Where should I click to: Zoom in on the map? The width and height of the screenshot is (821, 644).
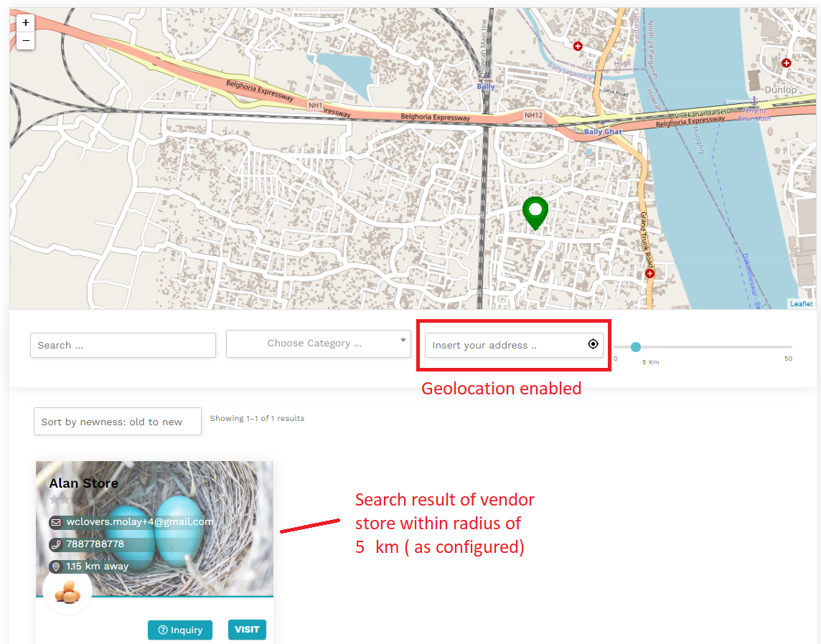pos(25,22)
